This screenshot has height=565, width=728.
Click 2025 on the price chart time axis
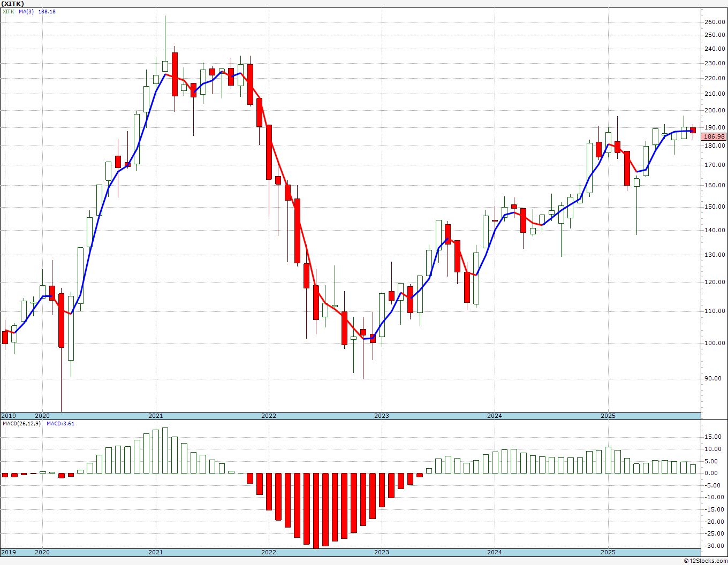pyautogui.click(x=608, y=416)
